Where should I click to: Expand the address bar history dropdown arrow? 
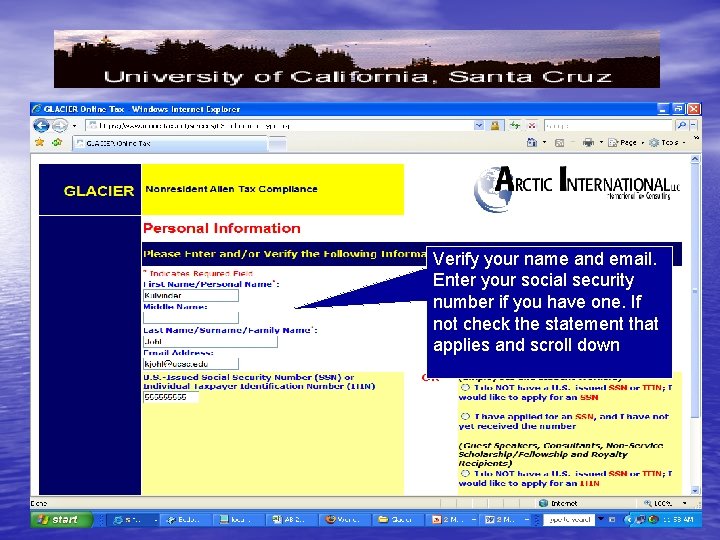point(479,125)
